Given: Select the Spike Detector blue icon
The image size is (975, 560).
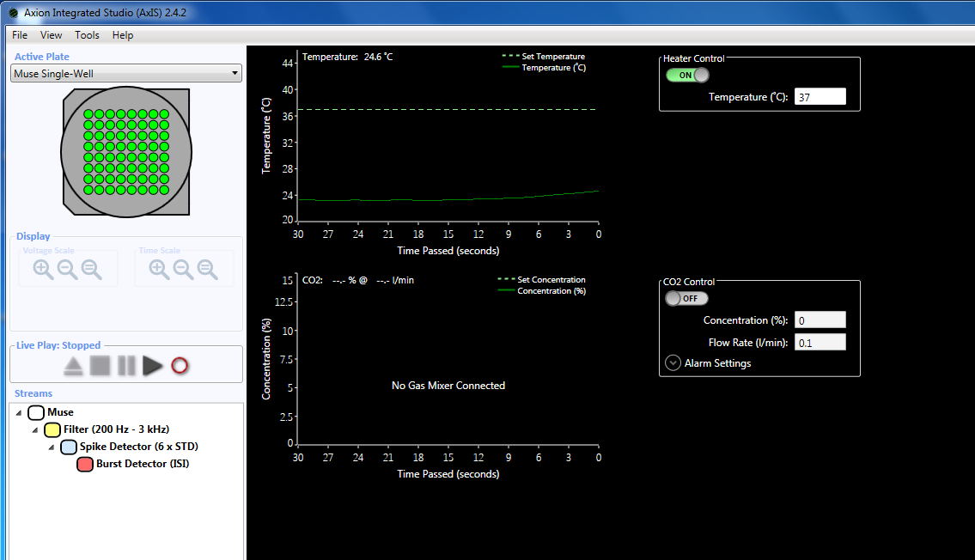Looking at the screenshot, I should click(69, 447).
